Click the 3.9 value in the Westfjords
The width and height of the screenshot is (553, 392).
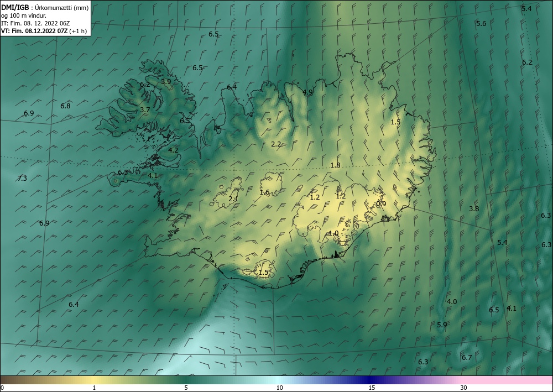click(166, 82)
